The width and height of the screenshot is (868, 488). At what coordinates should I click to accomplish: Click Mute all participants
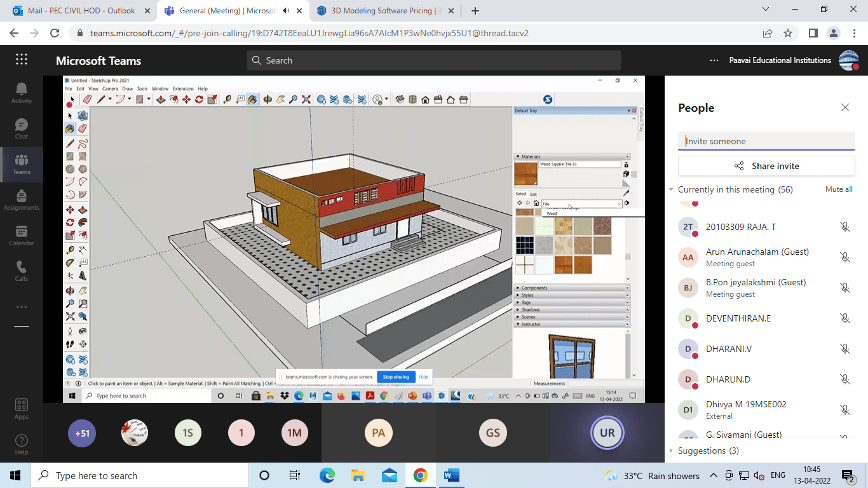point(838,189)
